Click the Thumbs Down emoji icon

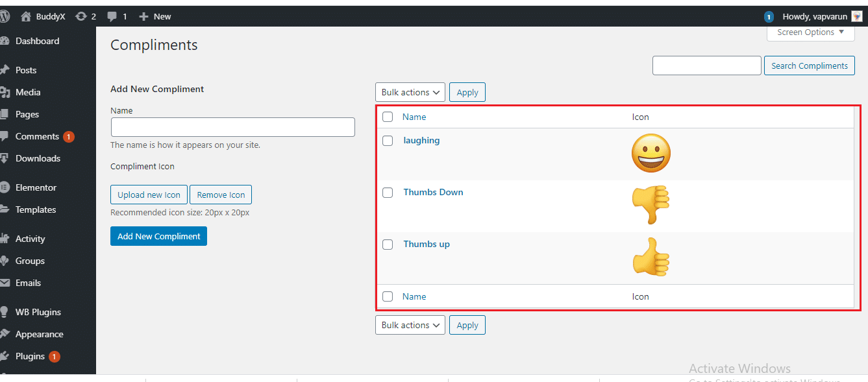coord(651,205)
